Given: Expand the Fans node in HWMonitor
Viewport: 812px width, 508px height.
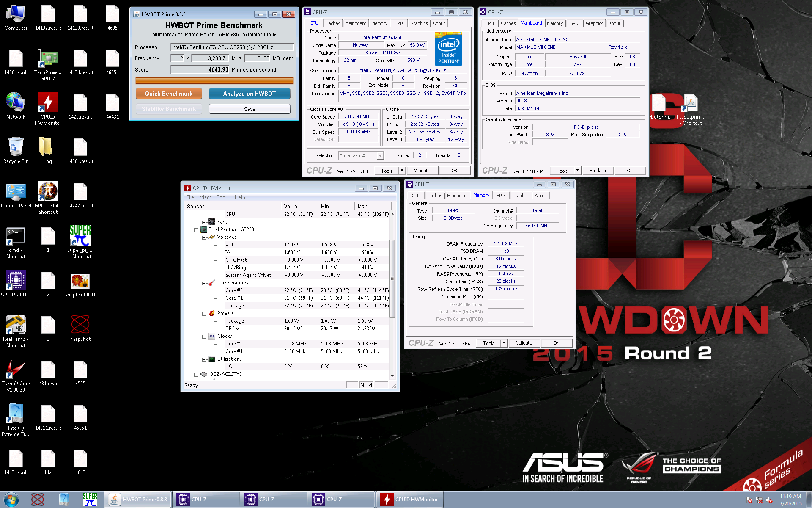Looking at the screenshot, I should pos(204,222).
